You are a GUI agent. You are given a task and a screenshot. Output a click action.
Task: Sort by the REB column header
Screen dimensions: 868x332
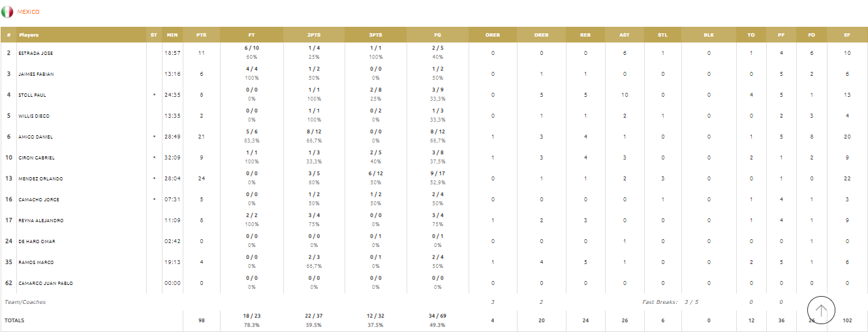point(585,35)
